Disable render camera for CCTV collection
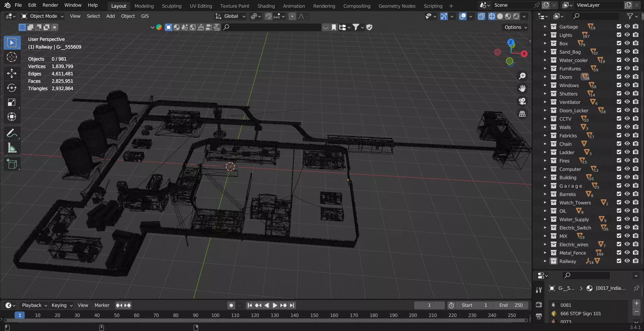This screenshot has height=331, width=644. (x=636, y=119)
